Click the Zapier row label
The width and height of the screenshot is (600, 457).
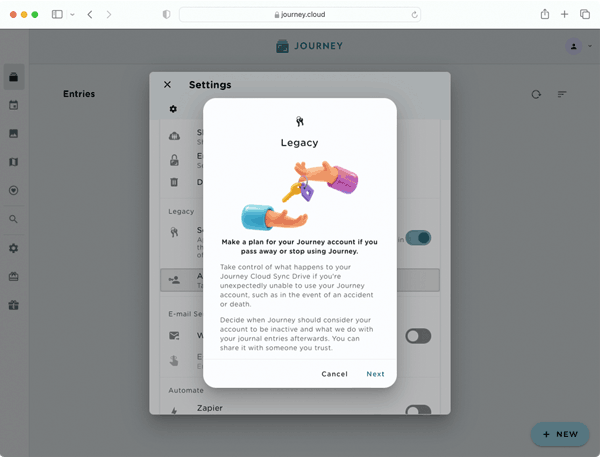(210, 408)
